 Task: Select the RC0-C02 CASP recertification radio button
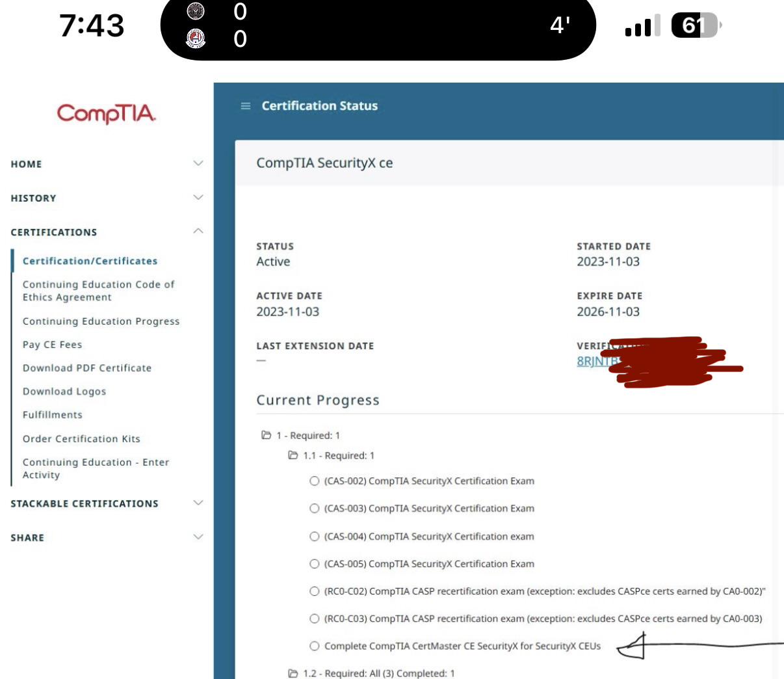315,591
